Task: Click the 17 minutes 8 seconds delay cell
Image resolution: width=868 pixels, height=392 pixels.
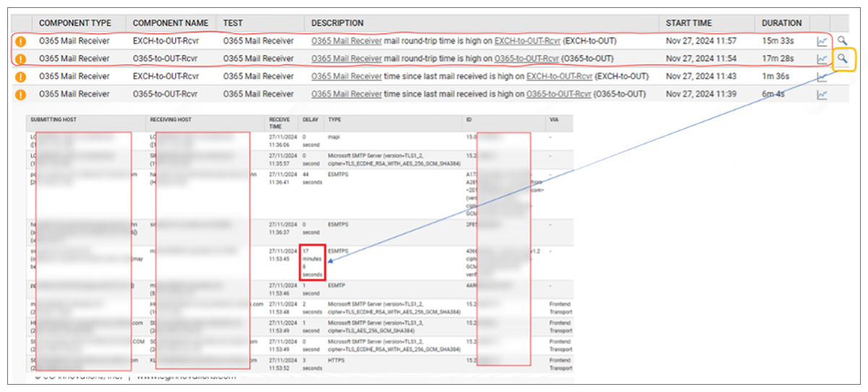Action: [313, 263]
